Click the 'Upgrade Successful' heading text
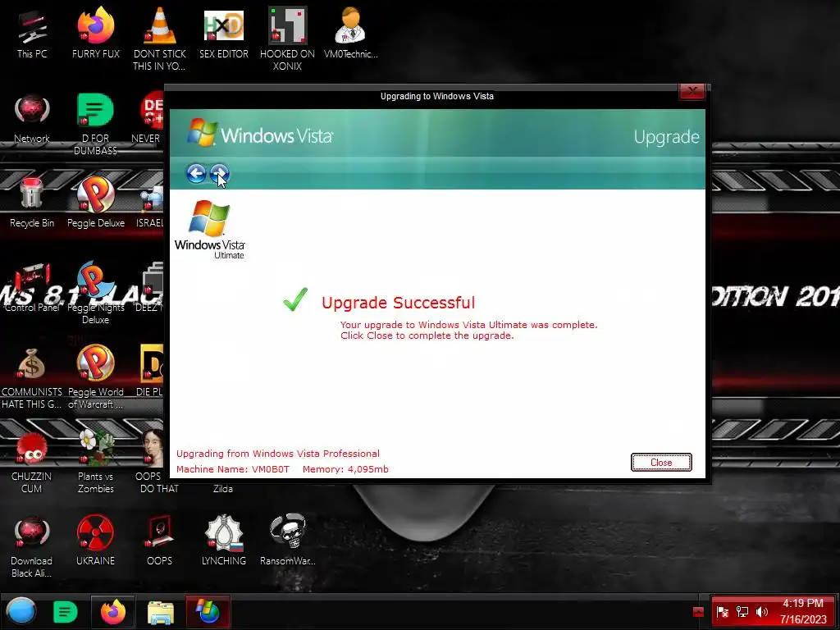The height and width of the screenshot is (630, 840). tap(398, 303)
